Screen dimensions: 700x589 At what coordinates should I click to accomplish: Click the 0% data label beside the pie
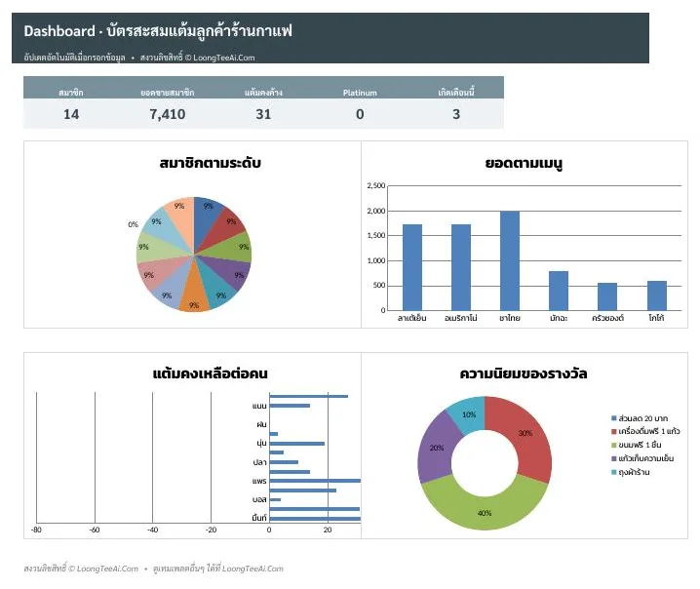[x=133, y=224]
